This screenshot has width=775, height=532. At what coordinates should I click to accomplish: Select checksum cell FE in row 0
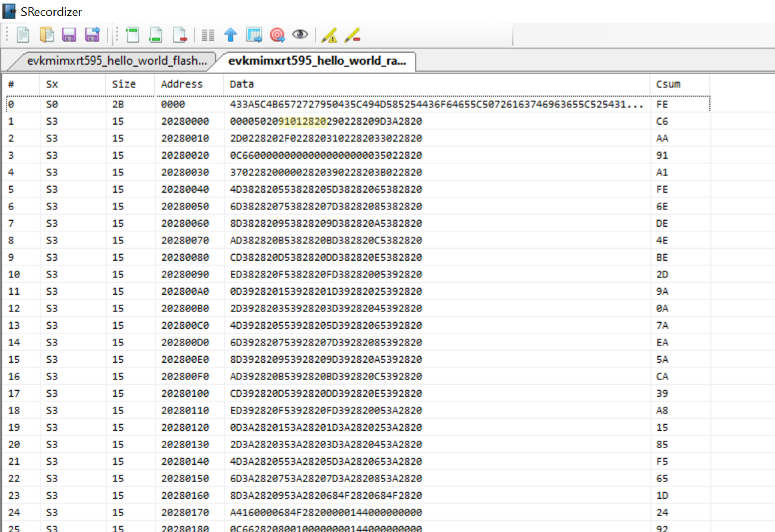pos(680,104)
